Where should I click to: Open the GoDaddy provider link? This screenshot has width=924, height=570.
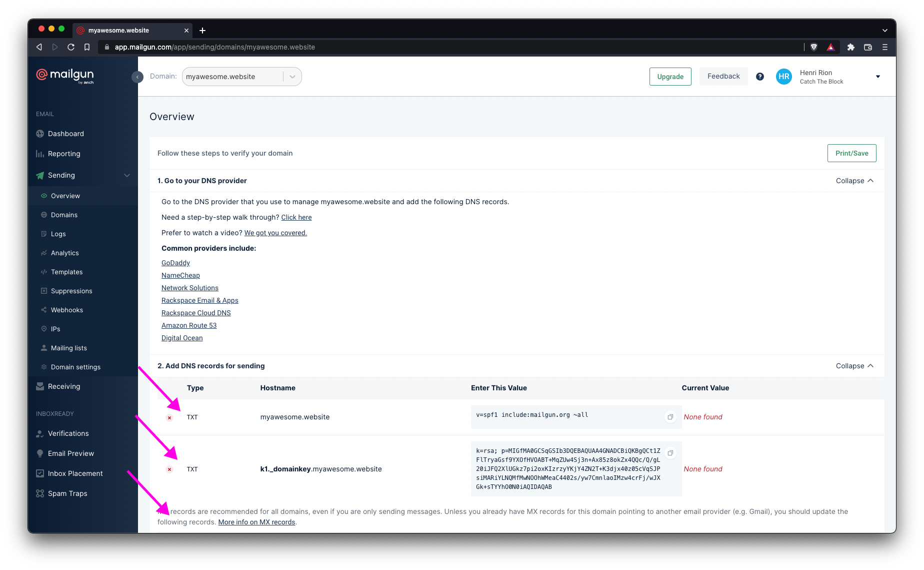175,263
